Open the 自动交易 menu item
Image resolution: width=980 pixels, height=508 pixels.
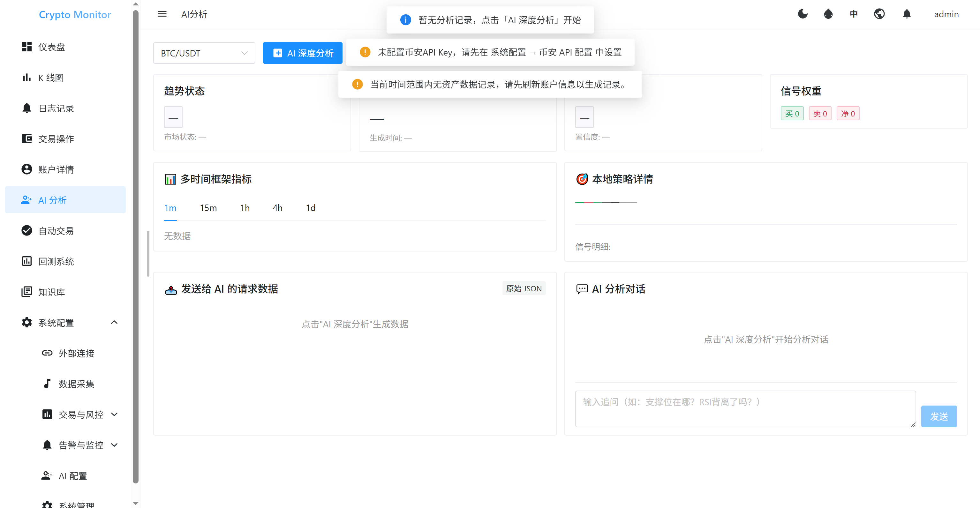coord(65,230)
